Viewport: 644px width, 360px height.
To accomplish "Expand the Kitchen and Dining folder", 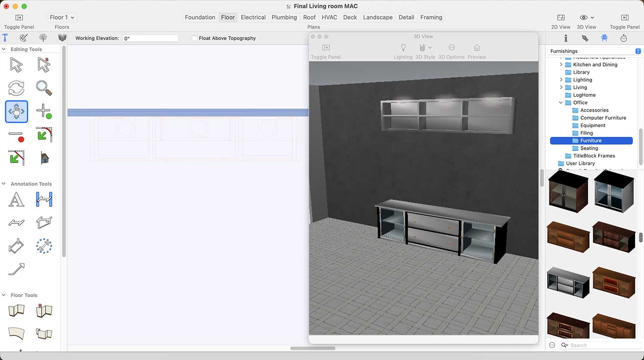I will pos(561,65).
